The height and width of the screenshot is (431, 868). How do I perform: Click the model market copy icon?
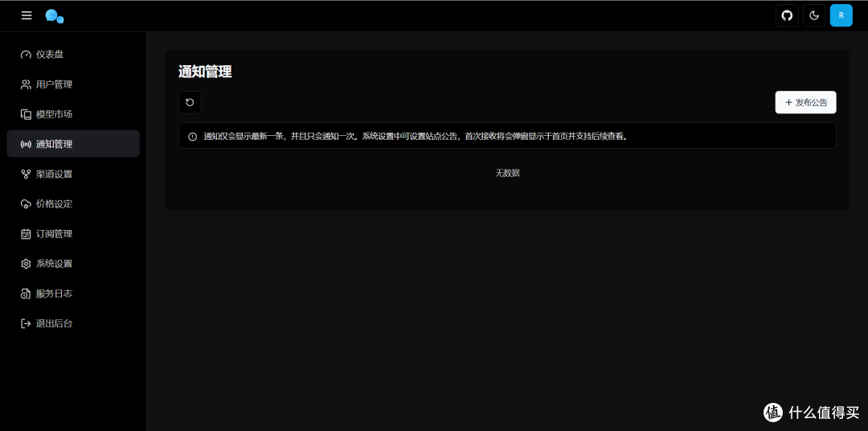[26, 115]
